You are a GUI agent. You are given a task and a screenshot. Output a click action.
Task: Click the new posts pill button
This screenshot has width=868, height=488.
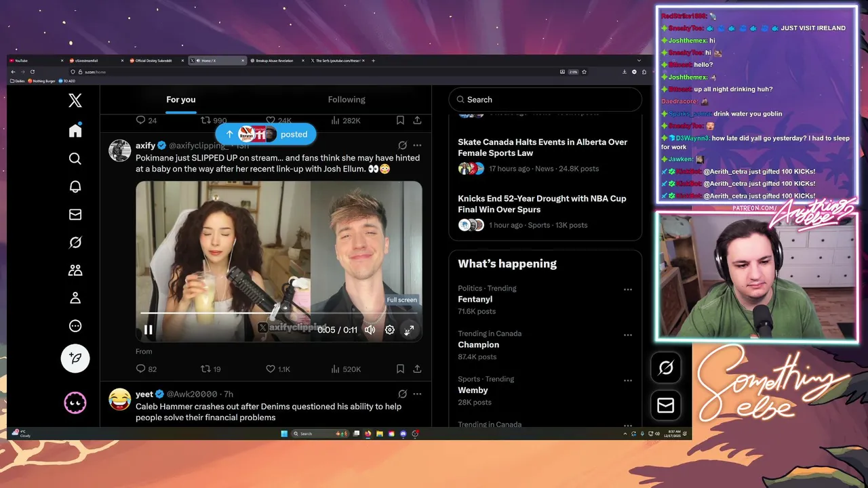[x=266, y=134]
